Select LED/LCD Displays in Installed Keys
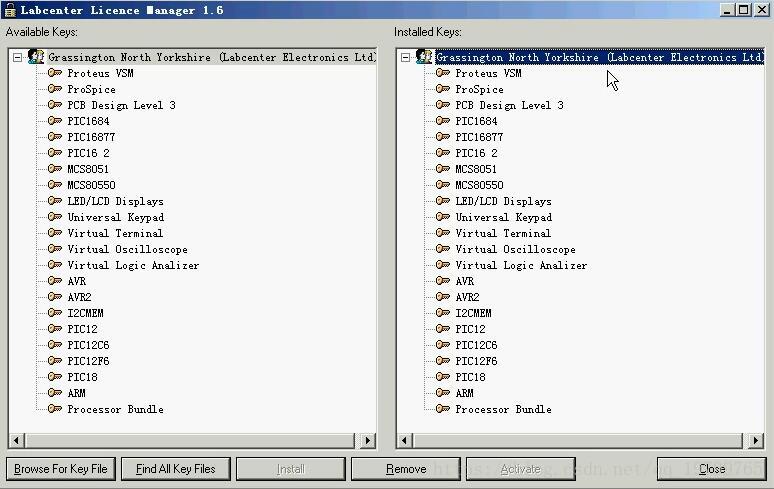This screenshot has height=489, width=774. [503, 201]
